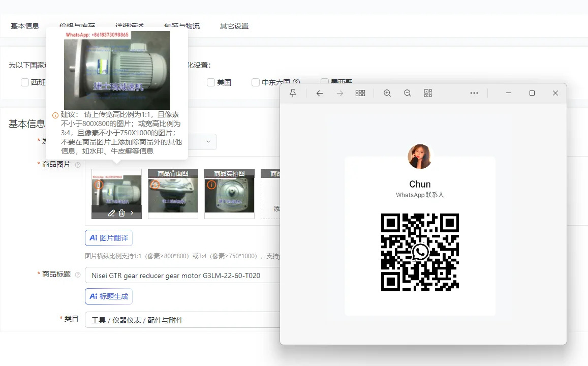Click warning icon on 商品实拍图 image
Viewport: 588px width, 366px height.
coord(211,185)
